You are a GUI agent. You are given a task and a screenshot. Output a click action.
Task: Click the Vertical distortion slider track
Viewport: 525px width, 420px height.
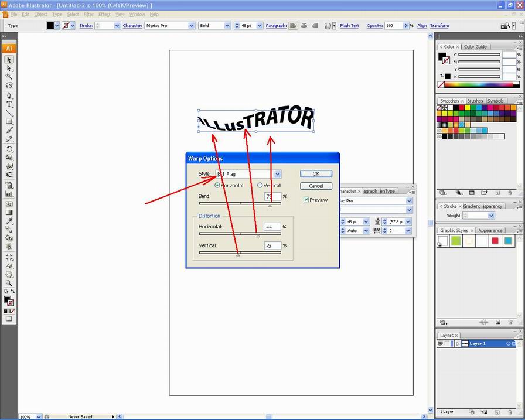click(240, 252)
